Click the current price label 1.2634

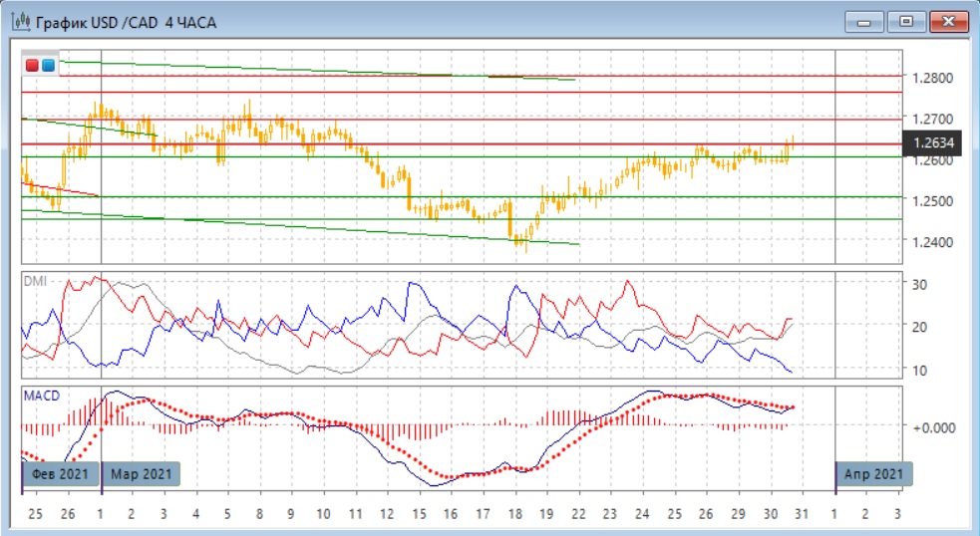click(x=933, y=143)
